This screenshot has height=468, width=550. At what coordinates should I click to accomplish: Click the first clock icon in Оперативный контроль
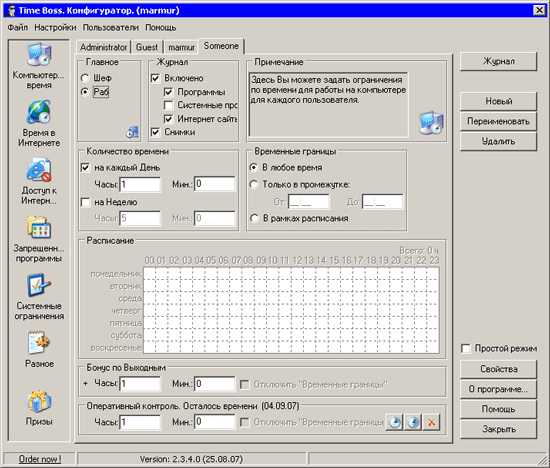coord(394,422)
